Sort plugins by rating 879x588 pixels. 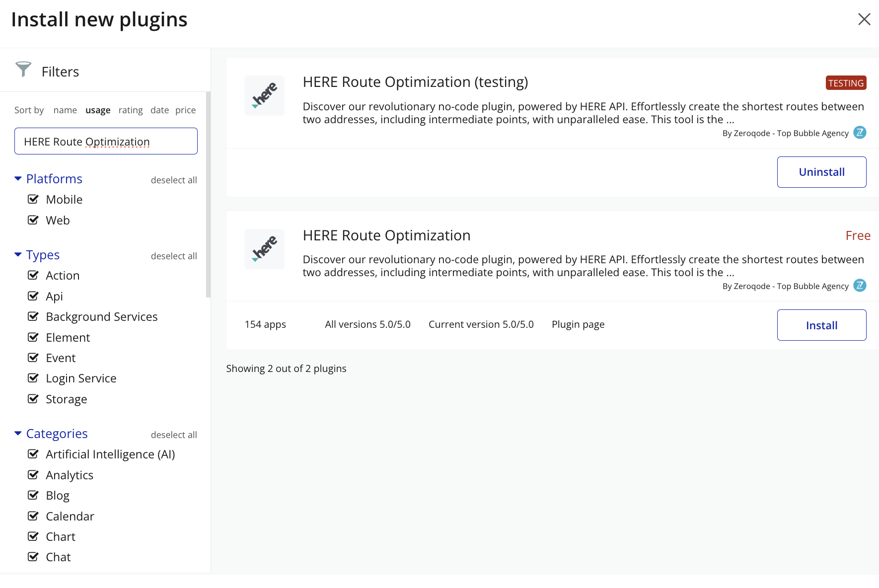(x=131, y=110)
